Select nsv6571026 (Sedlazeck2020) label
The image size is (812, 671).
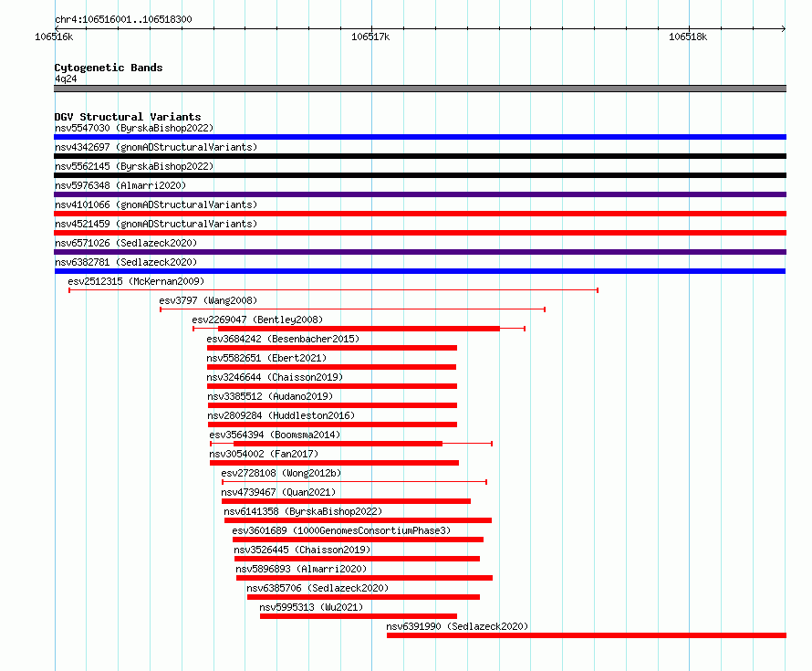tap(126, 243)
